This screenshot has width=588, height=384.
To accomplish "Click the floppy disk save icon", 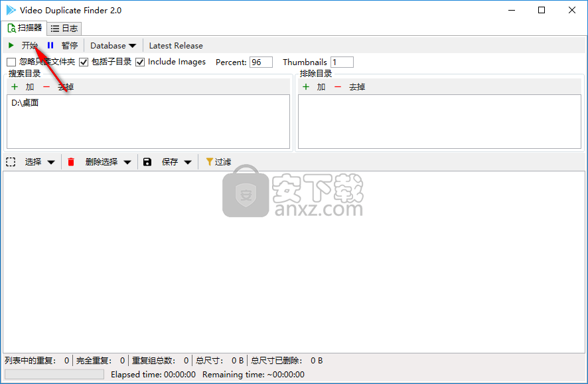I will (x=147, y=162).
